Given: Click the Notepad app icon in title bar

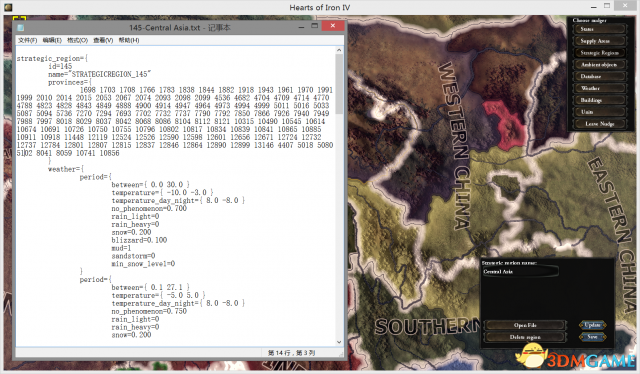Looking at the screenshot, I should [20, 28].
